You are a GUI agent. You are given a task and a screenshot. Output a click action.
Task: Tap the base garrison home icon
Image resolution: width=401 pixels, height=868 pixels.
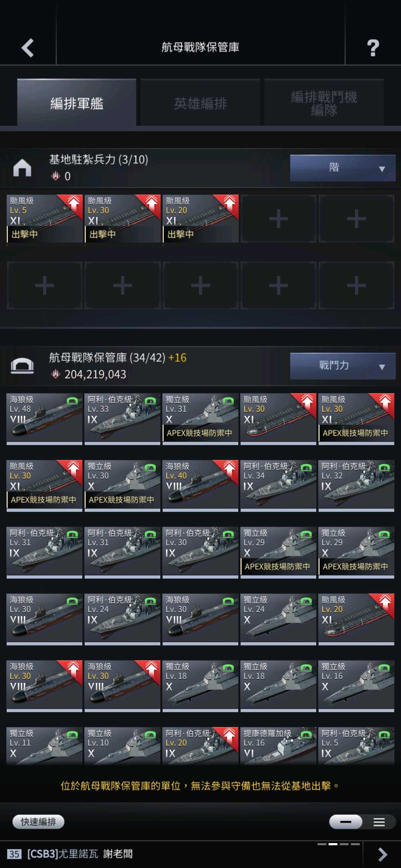coord(22,168)
